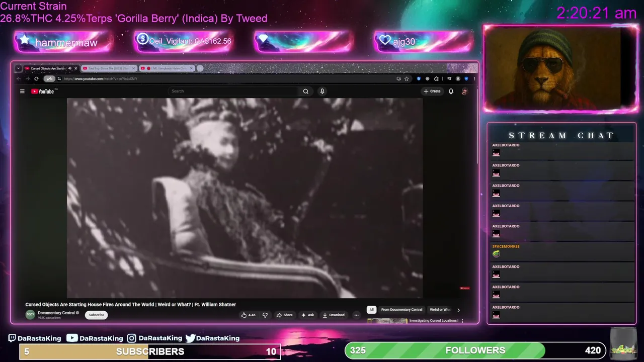Open the YouTube account avatar menu
Screen dimensions: 644x362
(x=464, y=91)
